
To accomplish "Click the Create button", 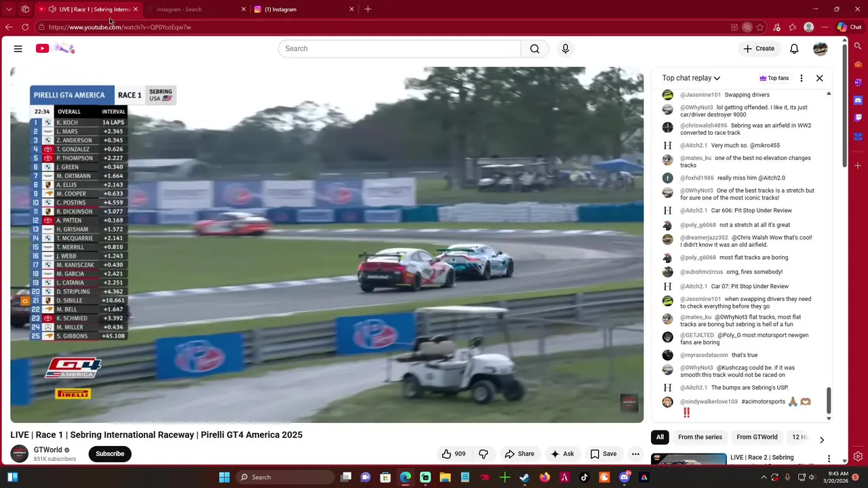I will click(758, 49).
